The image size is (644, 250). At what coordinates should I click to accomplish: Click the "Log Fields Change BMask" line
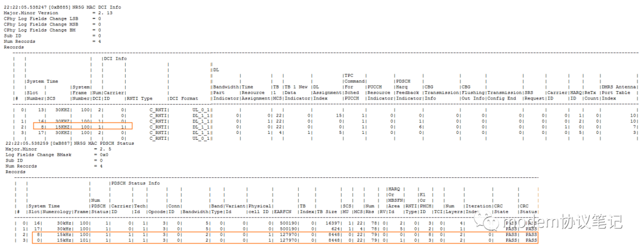pyautogui.click(x=57, y=155)
